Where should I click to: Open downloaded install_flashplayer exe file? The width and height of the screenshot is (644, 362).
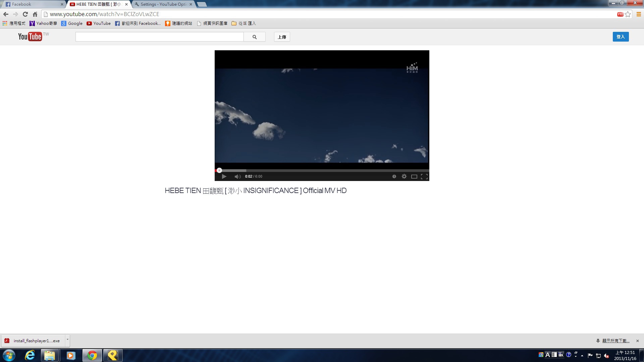(x=34, y=341)
